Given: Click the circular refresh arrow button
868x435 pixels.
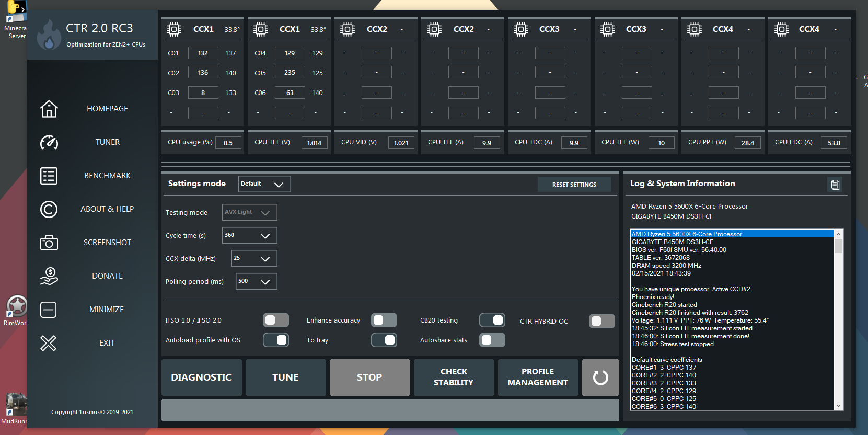Looking at the screenshot, I should 600,377.
